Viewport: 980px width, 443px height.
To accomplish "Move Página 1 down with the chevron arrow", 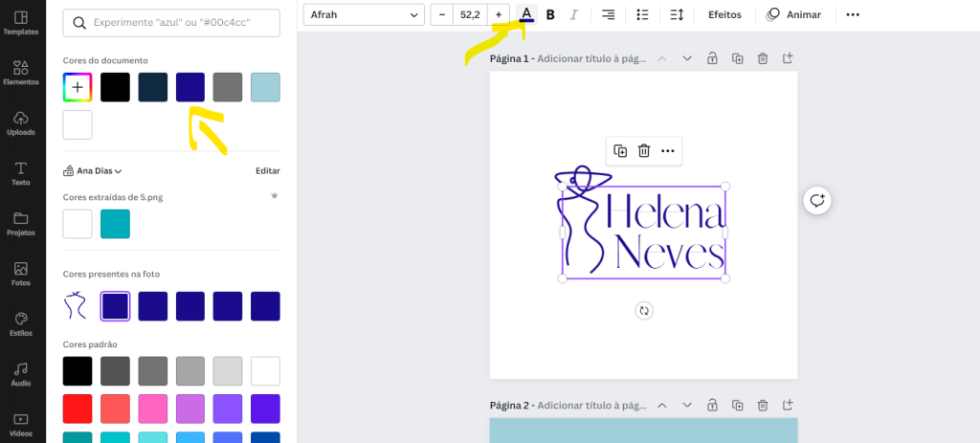I will [x=687, y=58].
